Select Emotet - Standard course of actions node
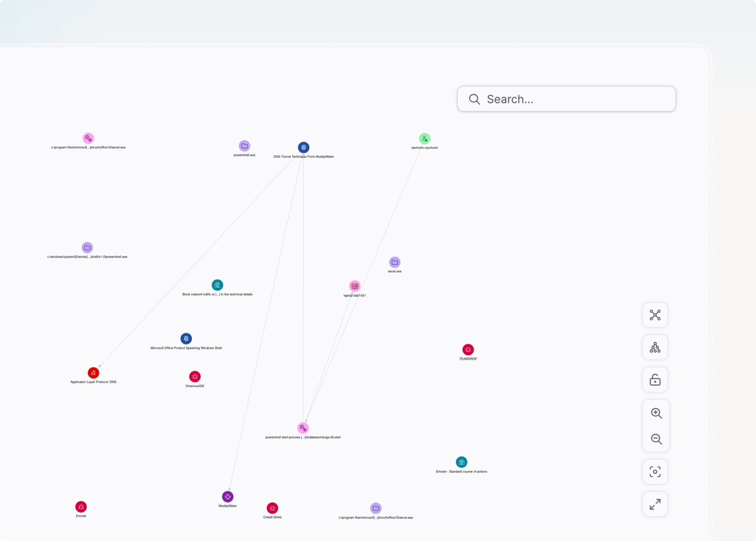The width and height of the screenshot is (756, 541). [x=462, y=462]
